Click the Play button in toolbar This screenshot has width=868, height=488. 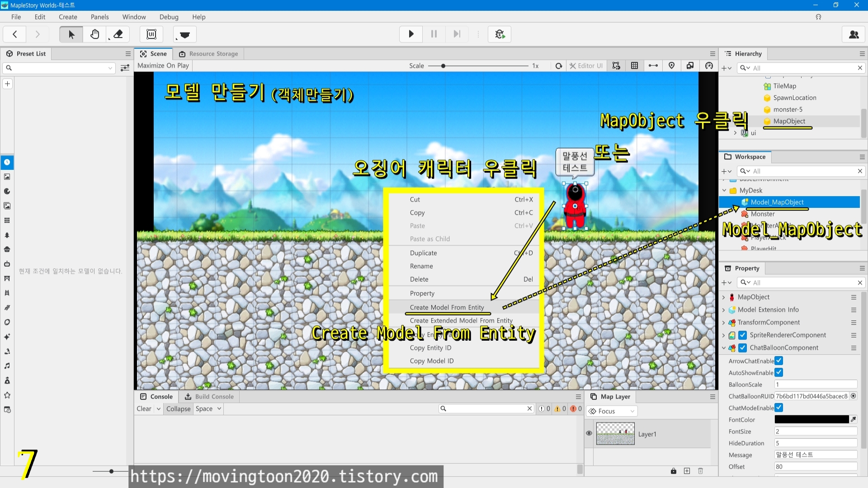pos(411,34)
